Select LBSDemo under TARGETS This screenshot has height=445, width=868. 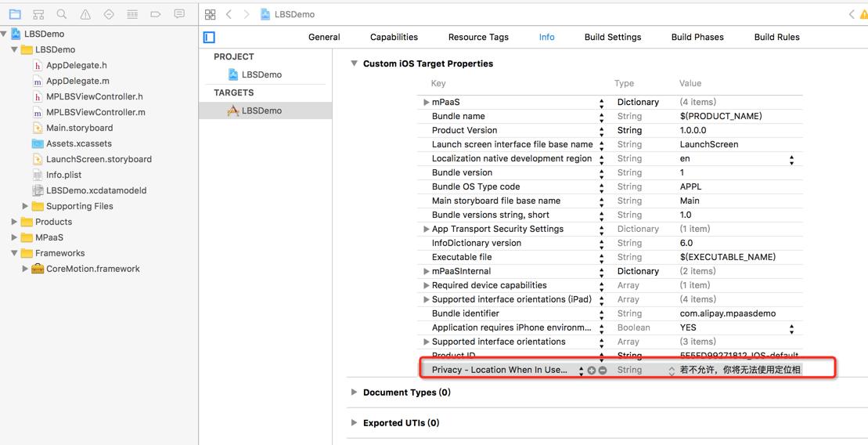255,110
